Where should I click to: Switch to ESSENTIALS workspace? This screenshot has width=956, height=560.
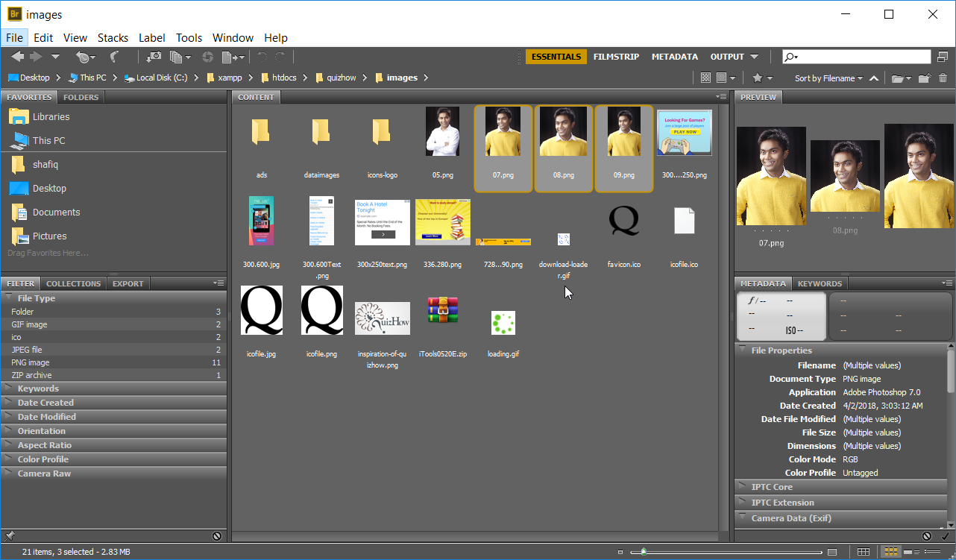(x=556, y=57)
